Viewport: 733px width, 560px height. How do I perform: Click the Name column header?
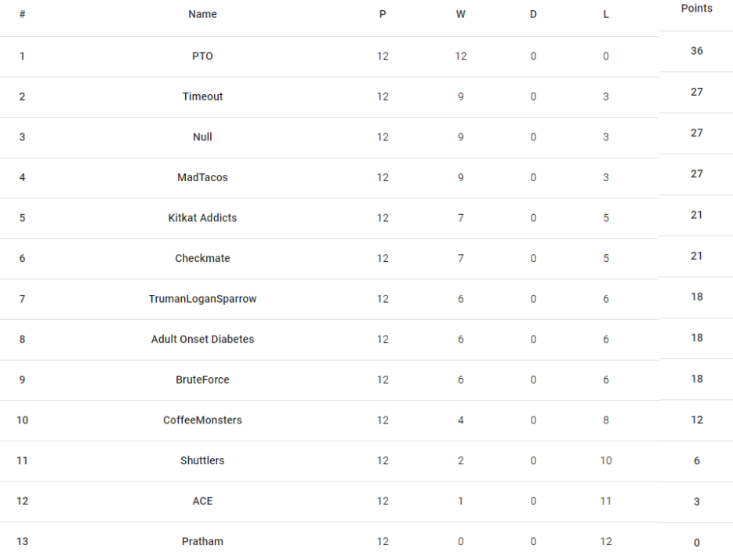(x=202, y=14)
